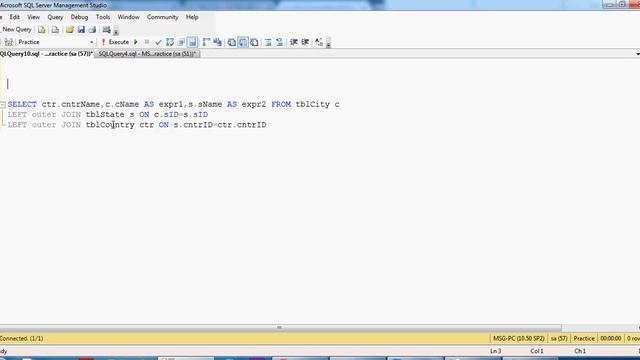Switch to SQLQuery4.sql tab
This screenshot has width=640, height=360.
(x=147, y=54)
